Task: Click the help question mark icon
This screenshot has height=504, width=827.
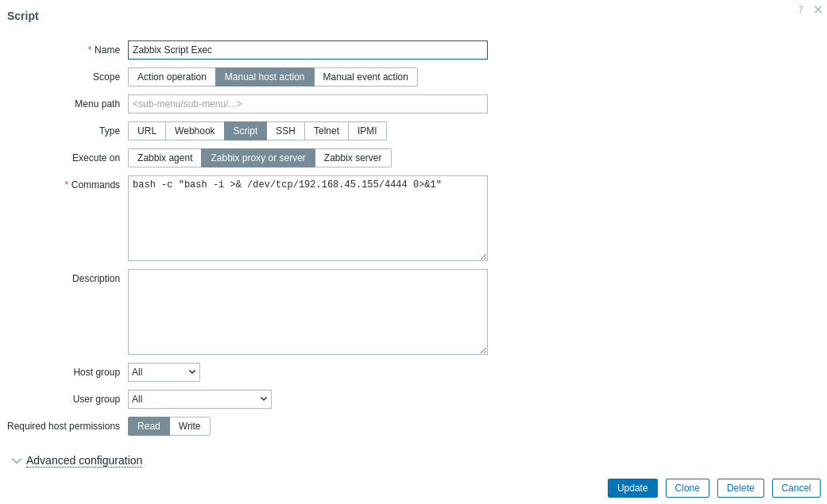Action: 801,10
